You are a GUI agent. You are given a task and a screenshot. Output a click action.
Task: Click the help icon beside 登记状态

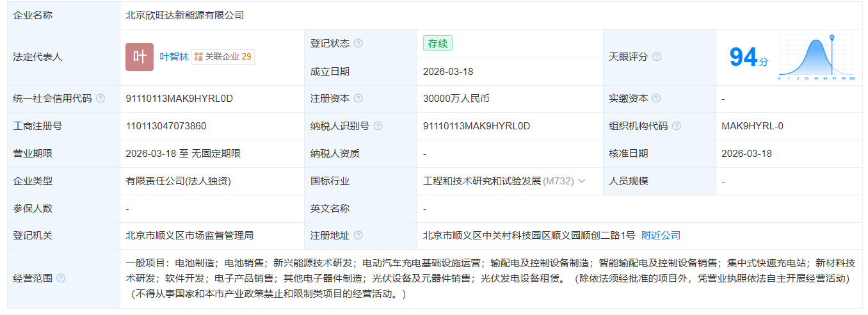tap(358, 44)
